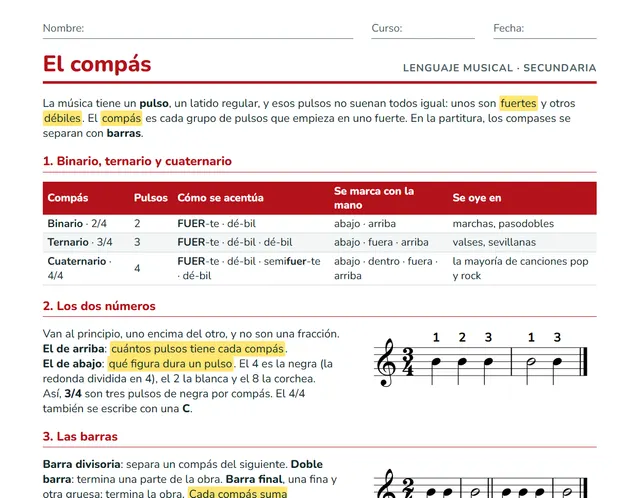Click the 'LENGUAJE MUSICAL · SECUNDARIA' label
640x498 pixels.
tap(500, 68)
